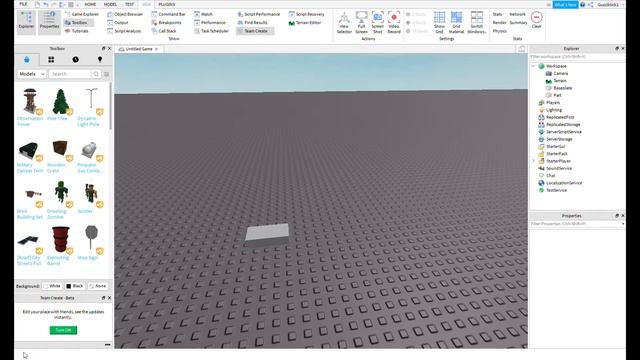
Task: Toggle the Explorer panel button
Action: 26,22
